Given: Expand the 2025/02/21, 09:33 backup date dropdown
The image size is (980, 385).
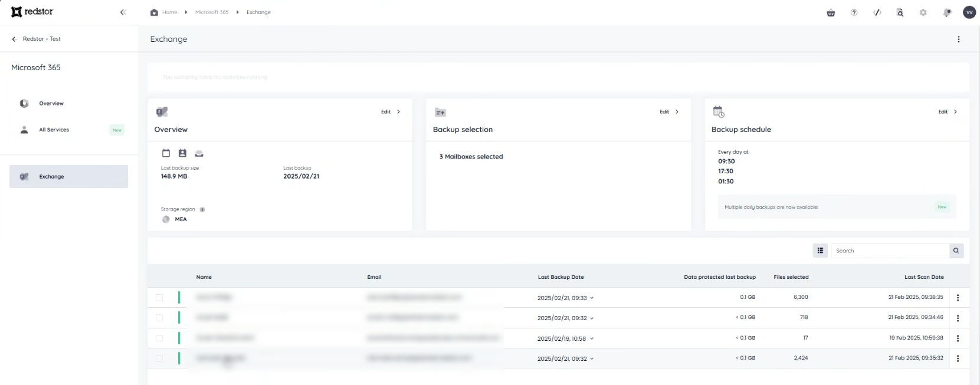Looking at the screenshot, I should click(592, 298).
